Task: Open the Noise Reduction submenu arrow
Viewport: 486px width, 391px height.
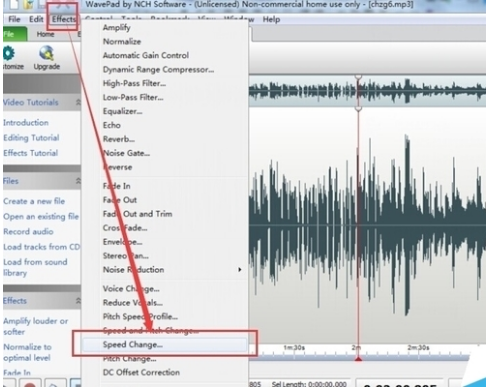Action: click(x=239, y=270)
